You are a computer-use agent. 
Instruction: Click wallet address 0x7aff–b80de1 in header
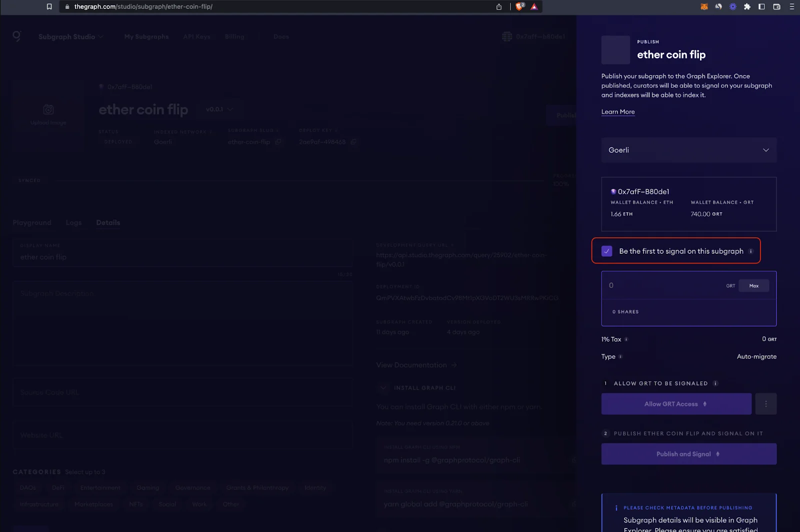540,36
